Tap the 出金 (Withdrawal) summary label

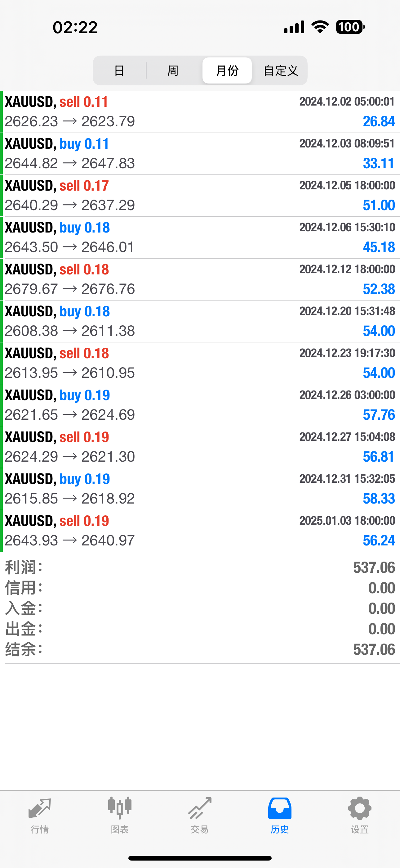point(24,629)
